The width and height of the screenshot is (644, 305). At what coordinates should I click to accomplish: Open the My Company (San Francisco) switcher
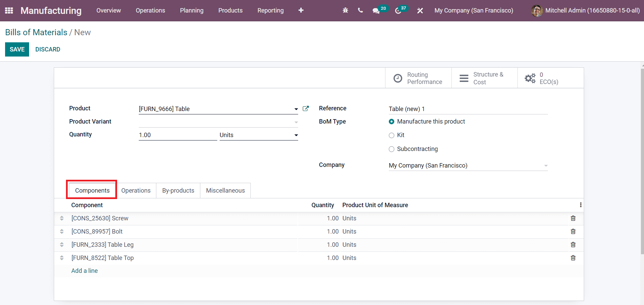474,10
